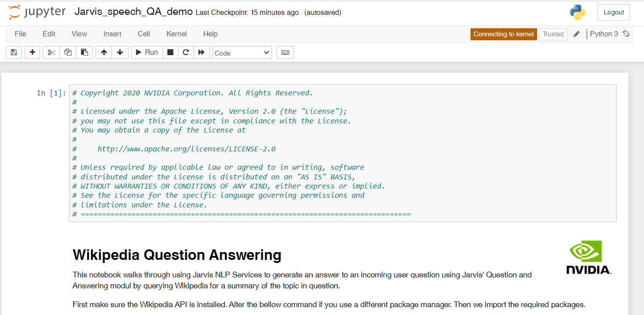Viewport: 644px width, 315px height.
Task: Click the NVIDIA logo image
Action: coord(589,257)
